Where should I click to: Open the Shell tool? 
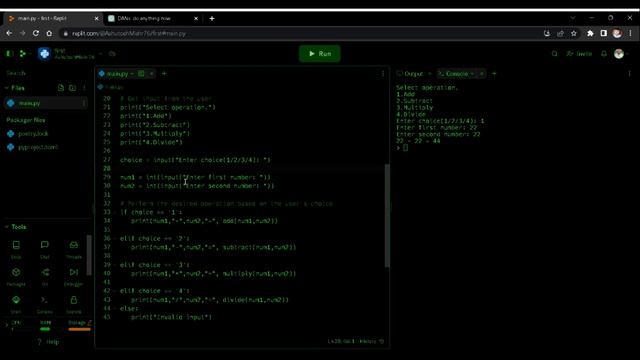pos(16,304)
